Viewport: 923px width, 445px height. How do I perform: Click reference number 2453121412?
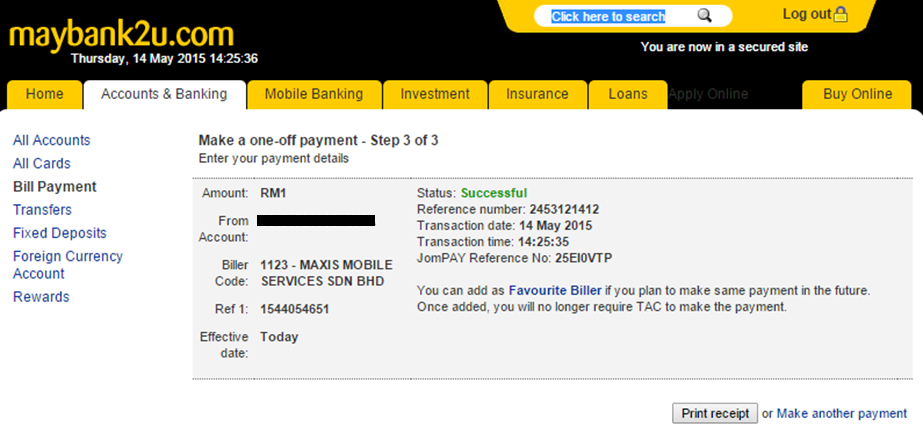pyautogui.click(x=565, y=210)
